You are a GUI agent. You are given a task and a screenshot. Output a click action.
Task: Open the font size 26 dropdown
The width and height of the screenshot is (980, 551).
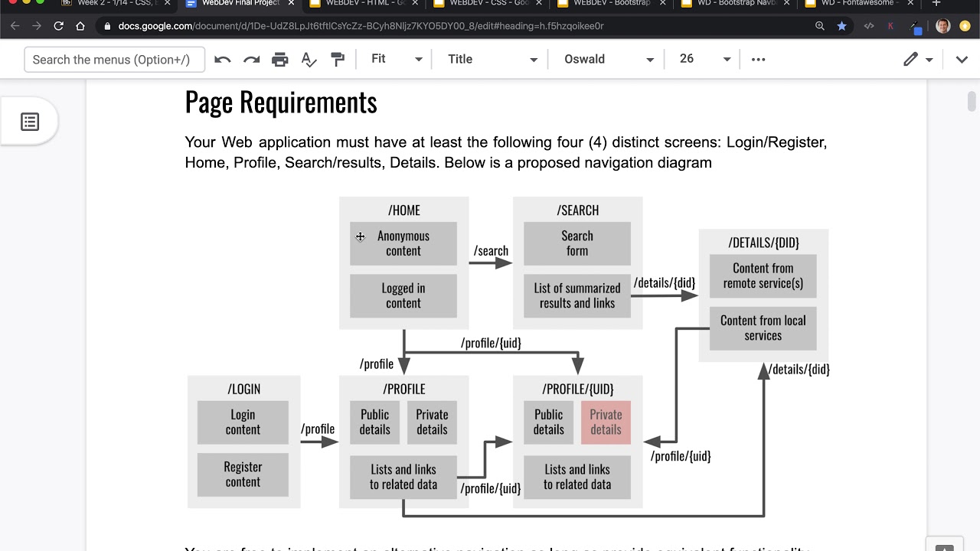[704, 59]
